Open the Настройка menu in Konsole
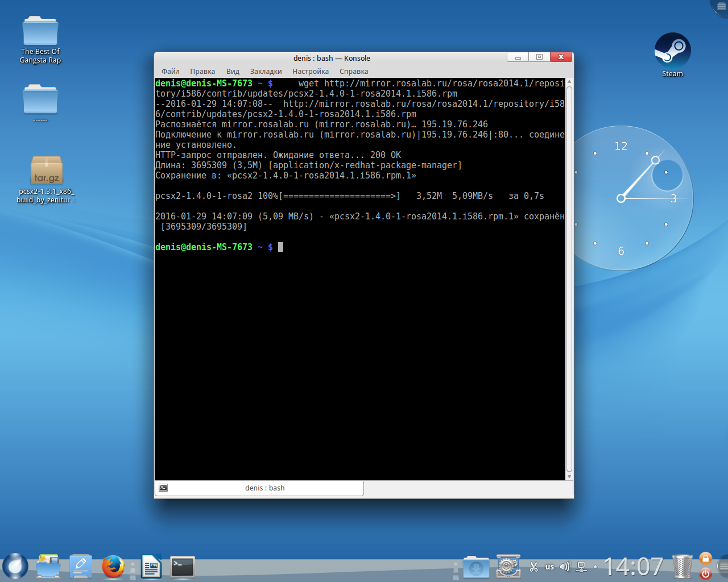 pyautogui.click(x=311, y=72)
